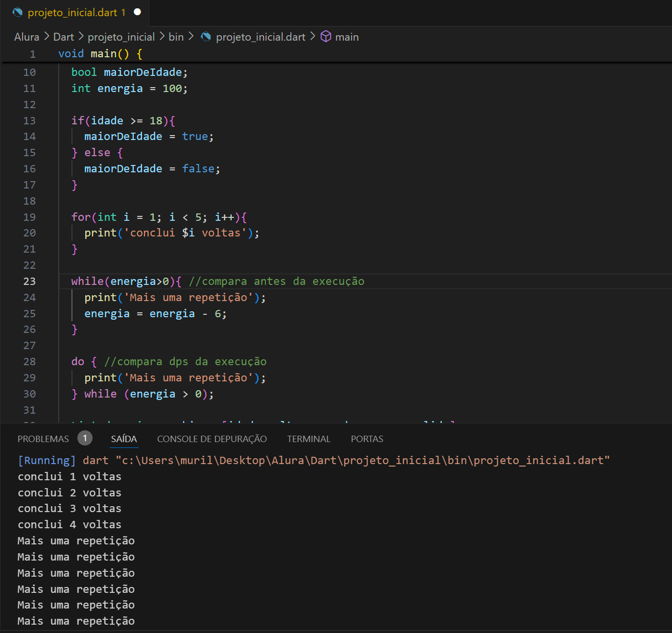Image resolution: width=672 pixels, height=633 pixels.
Task: Click 'maiorDeIdade = true;' on line 14
Action: tap(149, 137)
